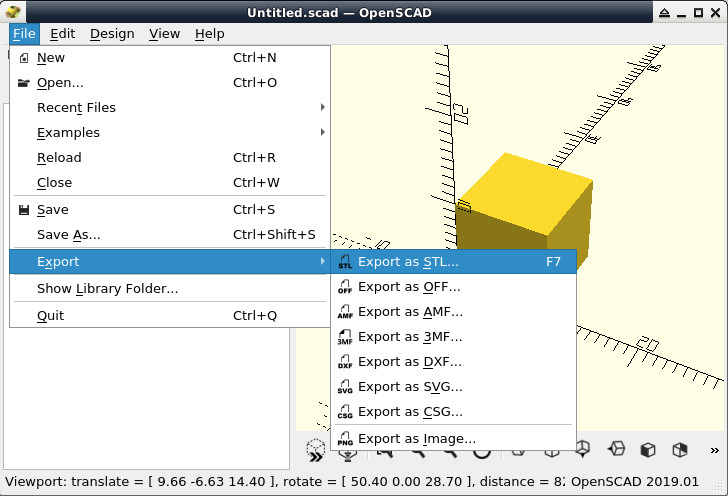Select Reload in the File menu
The height and width of the screenshot is (496, 728).
click(169, 158)
